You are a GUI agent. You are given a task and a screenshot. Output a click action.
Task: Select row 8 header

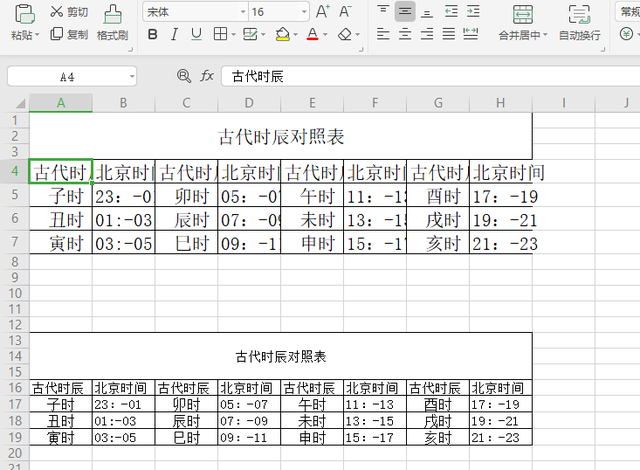click(15, 262)
